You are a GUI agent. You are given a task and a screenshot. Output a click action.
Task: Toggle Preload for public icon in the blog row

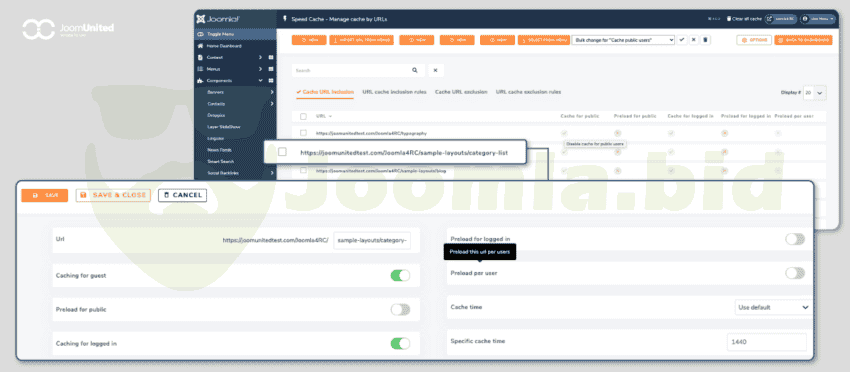tap(617, 170)
